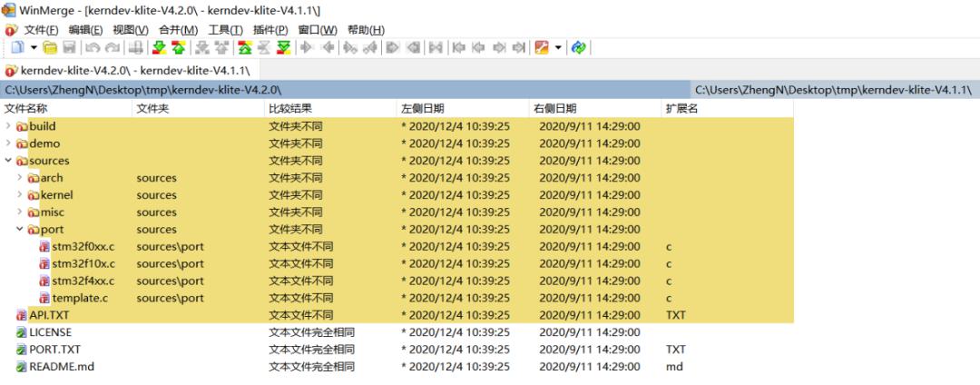Click the Open folder toolbar icon

click(x=50, y=47)
